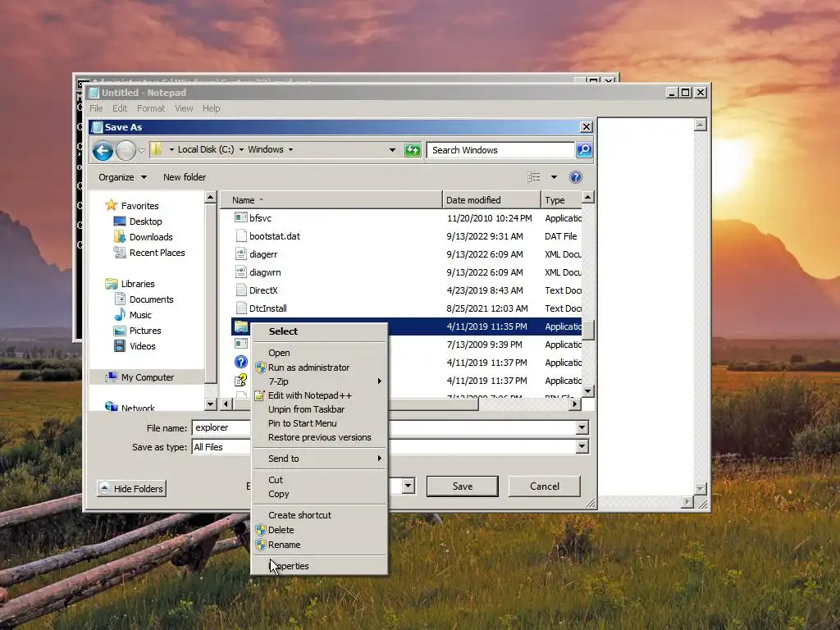Click the change view icon

(533, 177)
